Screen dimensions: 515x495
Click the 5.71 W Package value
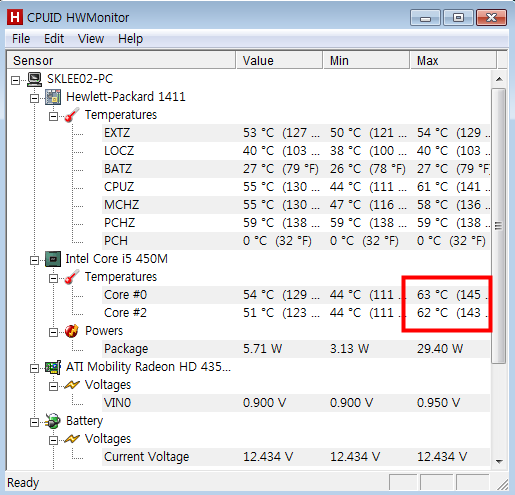(x=262, y=349)
